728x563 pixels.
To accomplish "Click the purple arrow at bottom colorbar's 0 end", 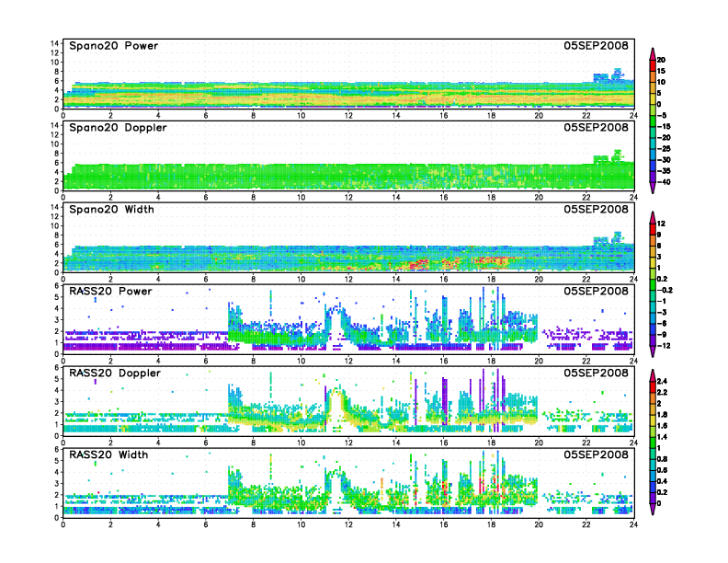I will tap(652, 510).
